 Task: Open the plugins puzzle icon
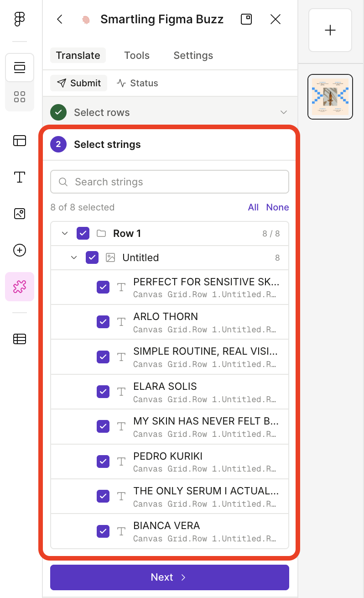[x=20, y=287]
